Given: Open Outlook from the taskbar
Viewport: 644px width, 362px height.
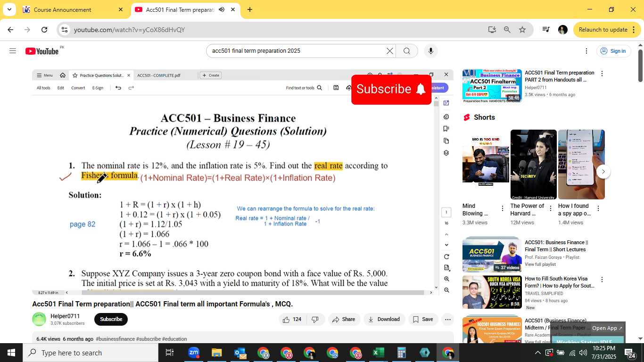Looking at the screenshot, I should coord(240,353).
